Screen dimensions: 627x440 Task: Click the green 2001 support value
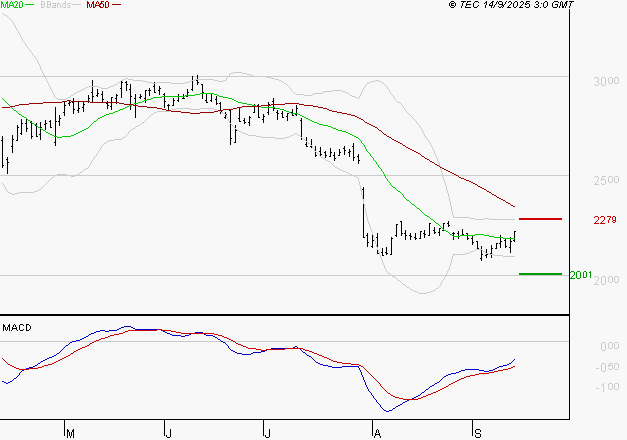click(x=581, y=275)
